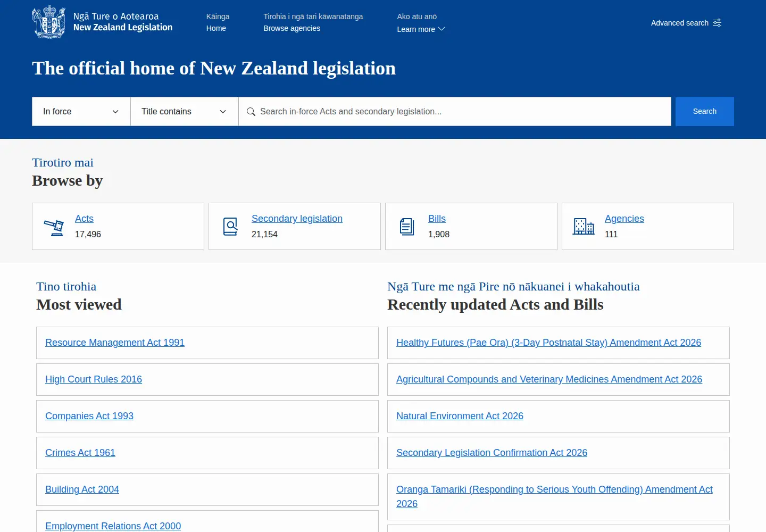Screen dimensions: 766x532
Task: Click the Browse by heading
Action: pyautogui.click(x=67, y=181)
